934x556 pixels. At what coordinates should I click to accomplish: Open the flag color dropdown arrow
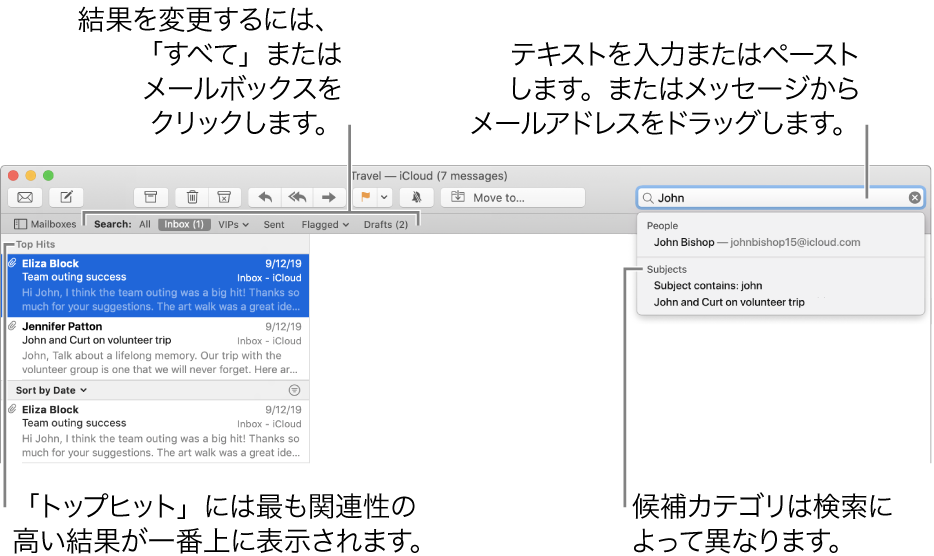click(385, 197)
